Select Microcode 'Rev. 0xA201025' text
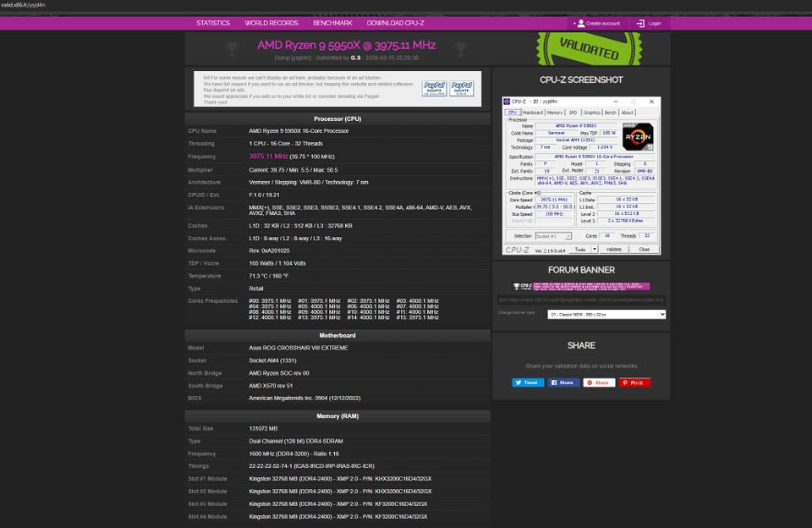This screenshot has height=528, width=812. 269,250
